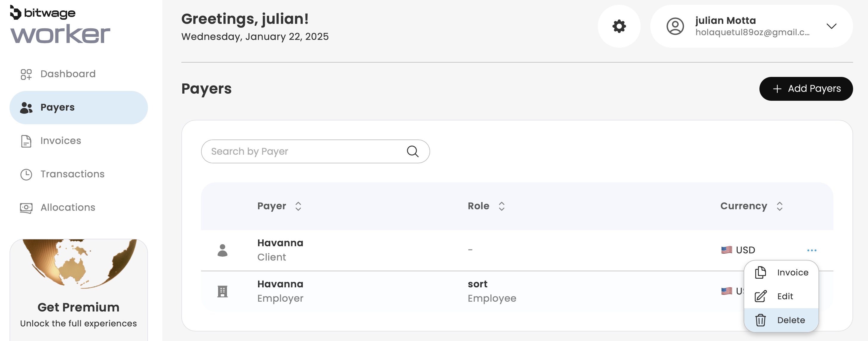Sort the table by Payer column
868x341 pixels.
click(x=298, y=206)
